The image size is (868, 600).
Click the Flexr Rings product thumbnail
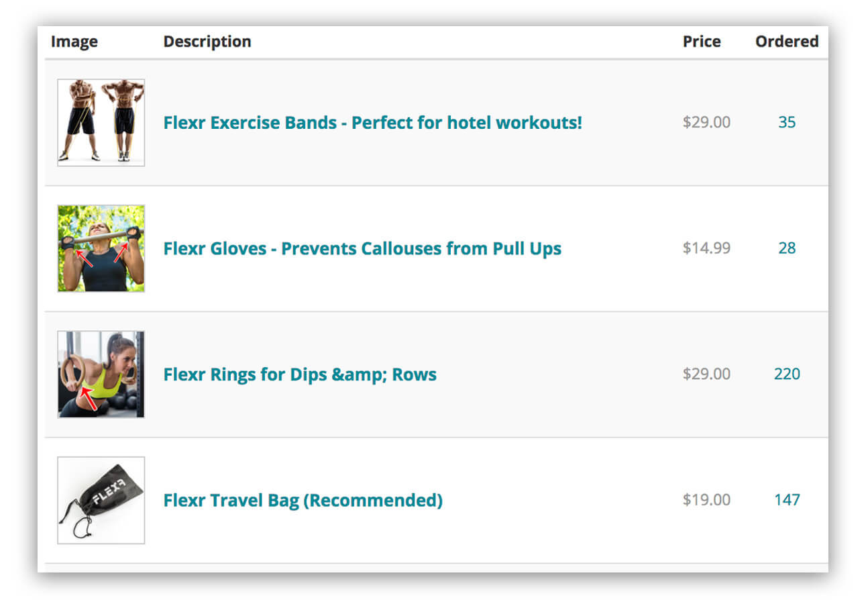coord(101,374)
